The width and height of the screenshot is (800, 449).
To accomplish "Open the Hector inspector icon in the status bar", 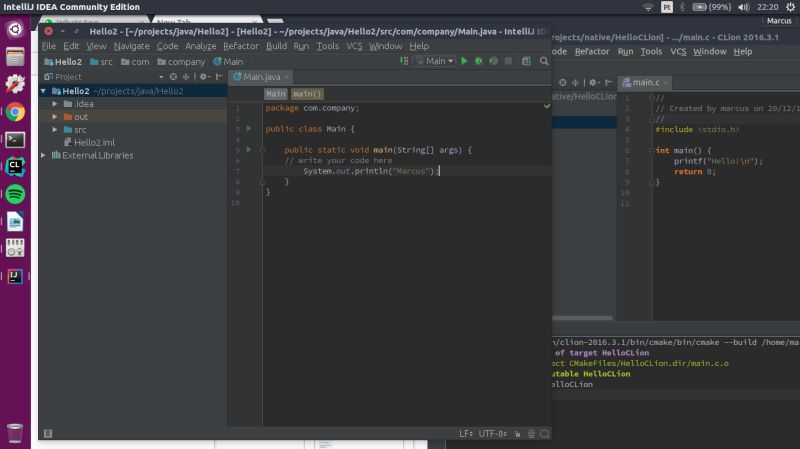I will (x=531, y=434).
